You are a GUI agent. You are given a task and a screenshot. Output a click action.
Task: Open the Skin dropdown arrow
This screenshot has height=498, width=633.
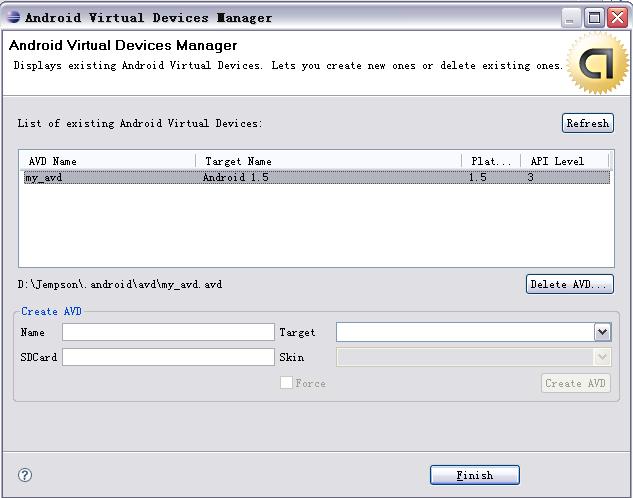[x=602, y=357]
